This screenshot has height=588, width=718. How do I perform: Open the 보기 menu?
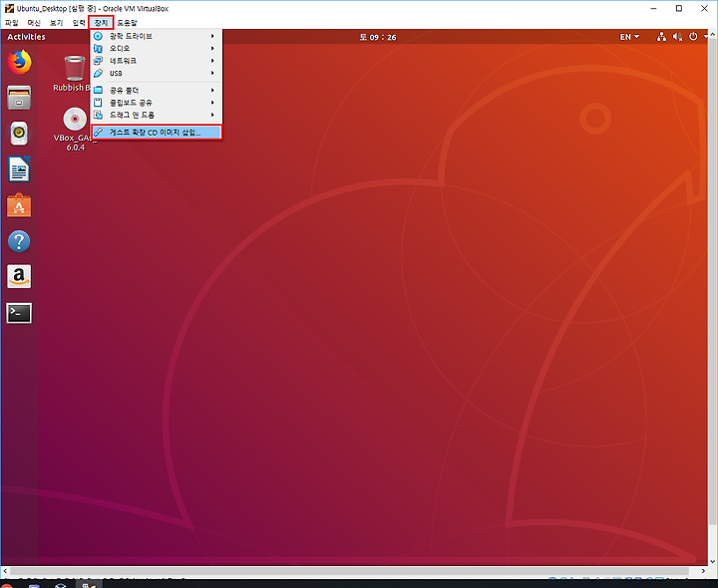tap(56, 22)
